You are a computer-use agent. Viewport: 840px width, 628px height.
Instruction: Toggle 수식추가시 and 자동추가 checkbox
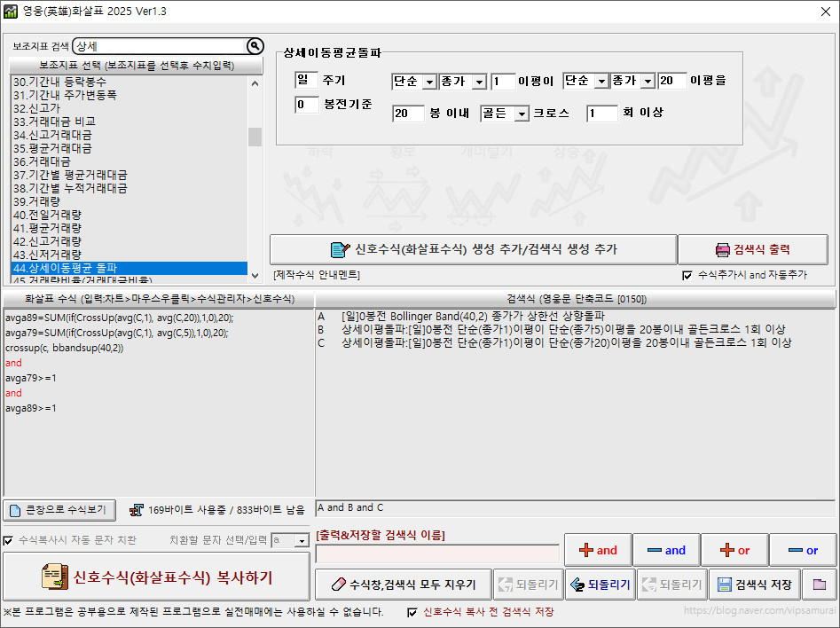pos(687,275)
